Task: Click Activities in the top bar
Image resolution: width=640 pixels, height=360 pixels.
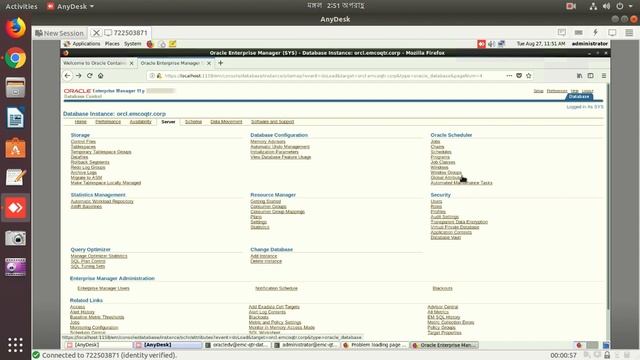Action: point(21,6)
